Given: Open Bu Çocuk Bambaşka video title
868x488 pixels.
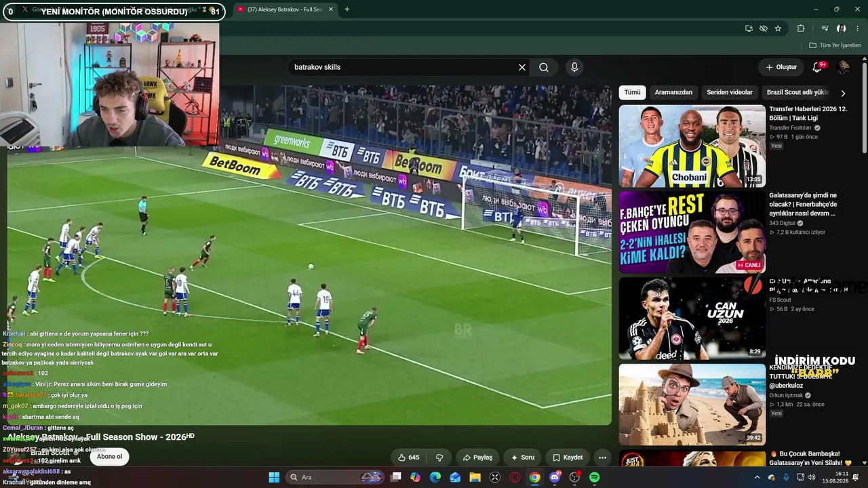Looking at the screenshot, I should point(810,458).
